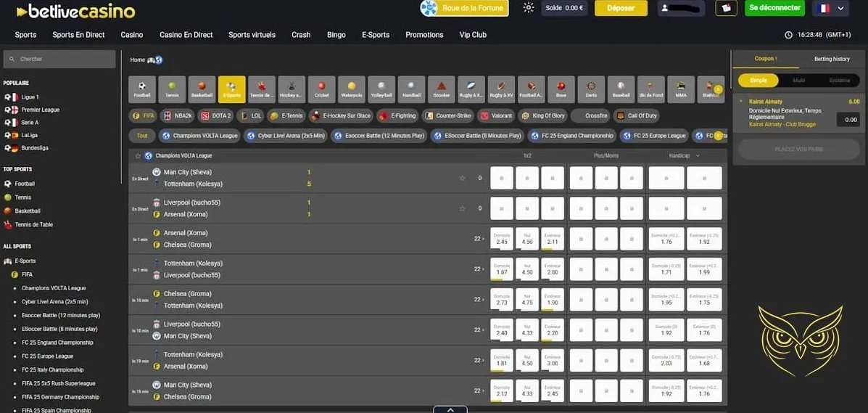Select the Volley-ball sport tile
The image size is (868, 413).
381,89
